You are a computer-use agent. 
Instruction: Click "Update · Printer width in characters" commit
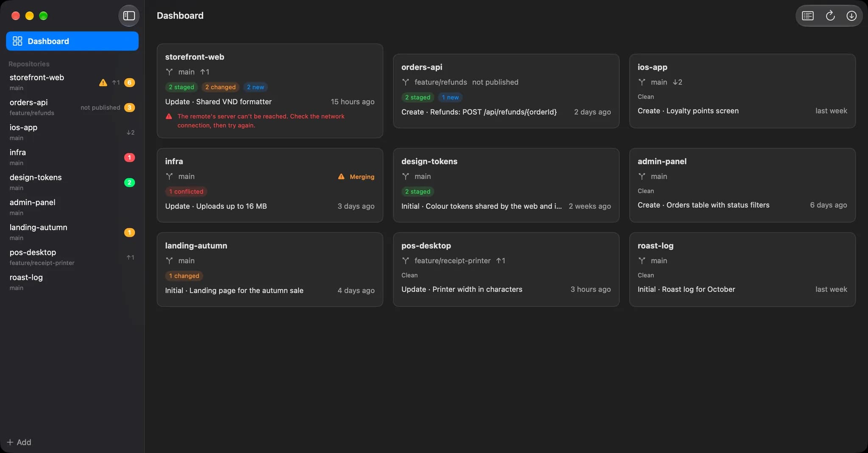pos(462,289)
